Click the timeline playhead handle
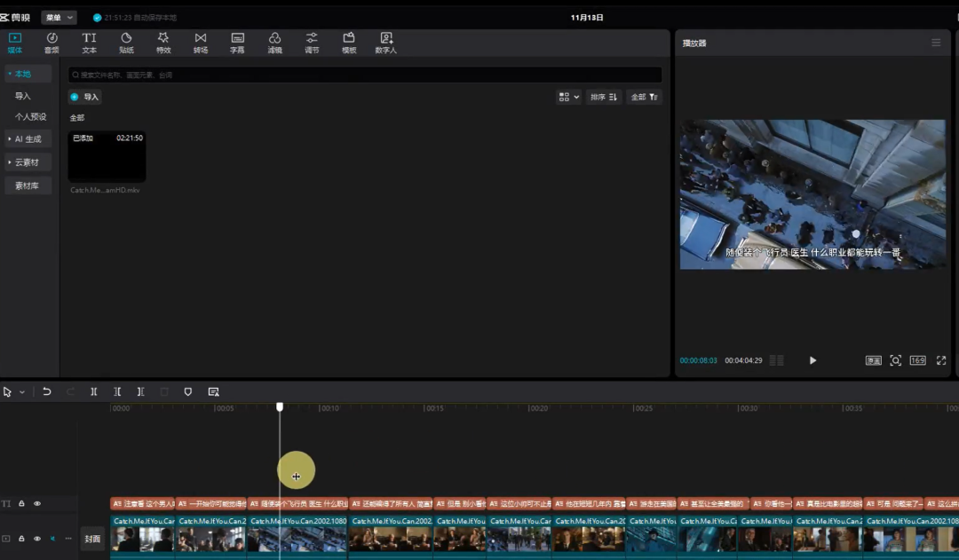The image size is (959, 560). tap(280, 407)
